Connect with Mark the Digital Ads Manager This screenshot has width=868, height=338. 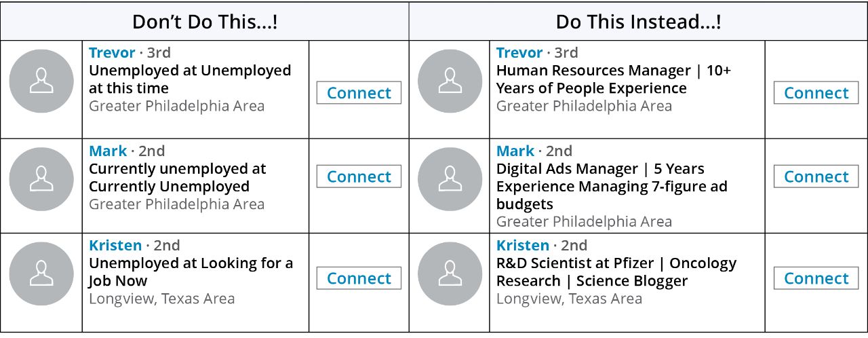coord(816,176)
